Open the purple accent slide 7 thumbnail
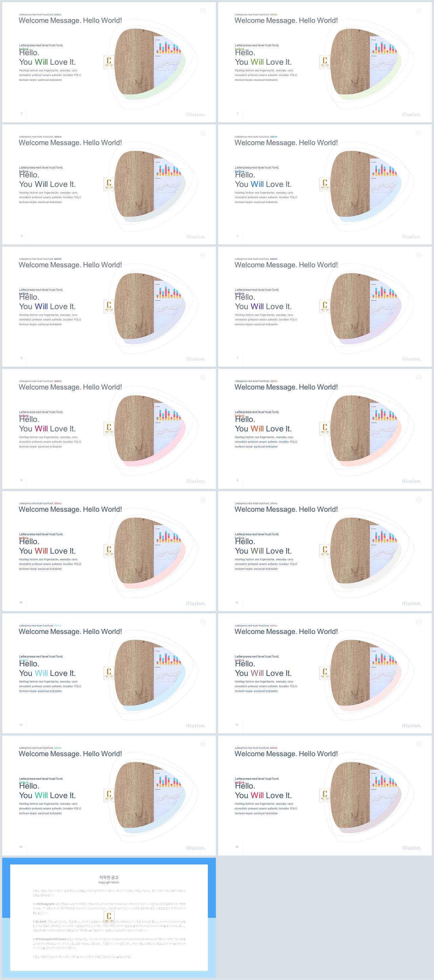This screenshot has width=434, height=980. coord(325,307)
